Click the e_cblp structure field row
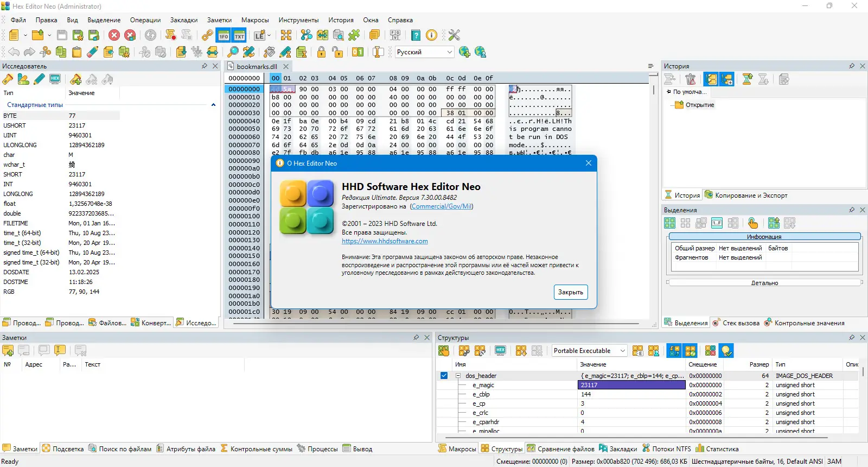 (648, 394)
